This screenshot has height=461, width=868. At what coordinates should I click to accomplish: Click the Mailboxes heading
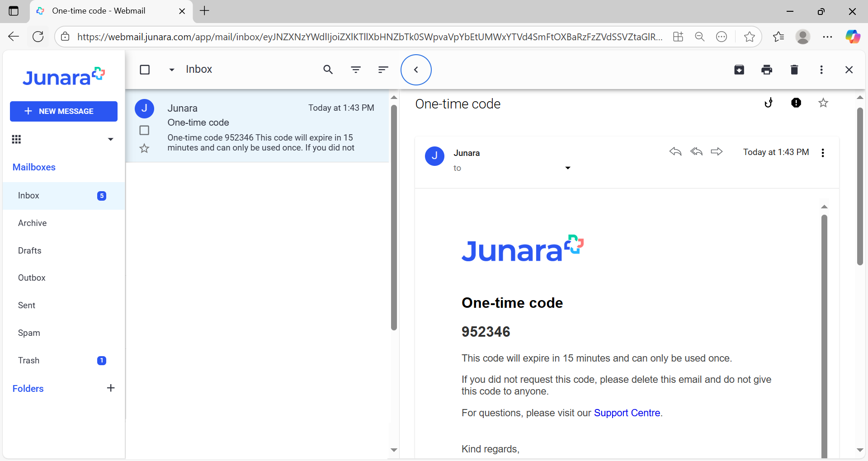point(34,167)
